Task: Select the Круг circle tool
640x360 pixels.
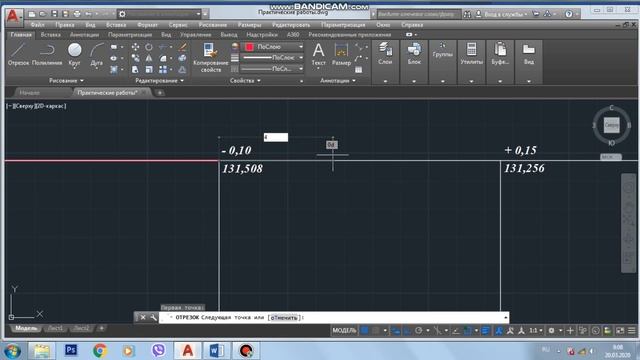Action: [74, 54]
